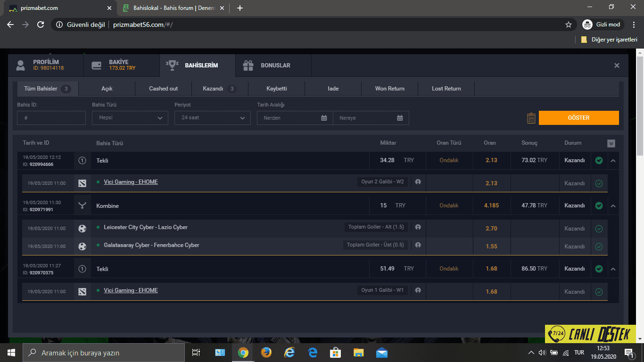Image resolution: width=644 pixels, height=362 pixels.
Task: Filter by Cashed out bets
Action: click(164, 89)
